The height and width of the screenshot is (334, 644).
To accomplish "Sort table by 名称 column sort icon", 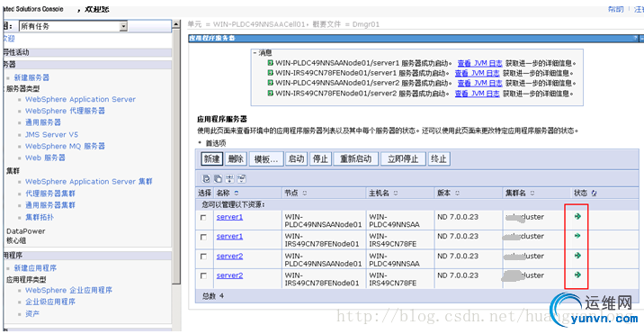I will 237,193.
